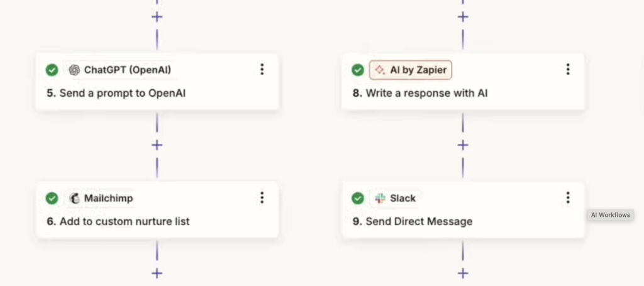This screenshot has height=286, width=644.
Task: Open three-dot menu for ChatGPT step
Action: 262,70
